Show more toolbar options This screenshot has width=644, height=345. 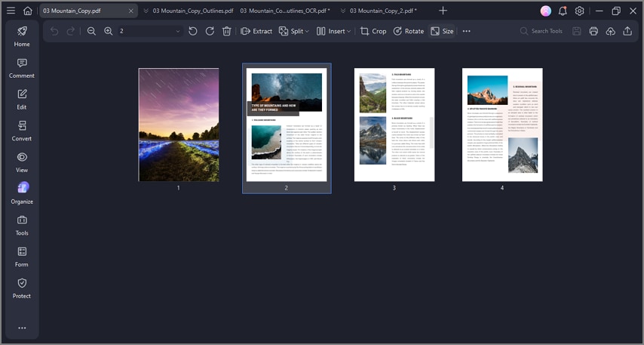466,31
